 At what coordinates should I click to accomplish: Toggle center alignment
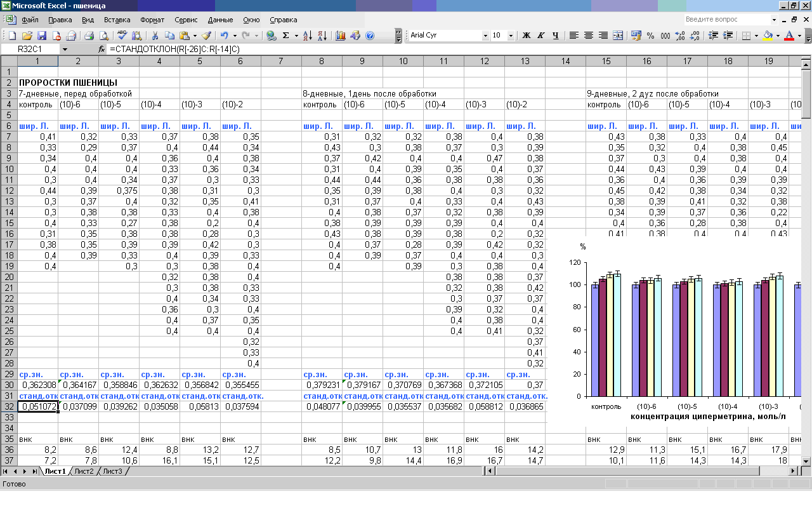pyautogui.click(x=589, y=36)
